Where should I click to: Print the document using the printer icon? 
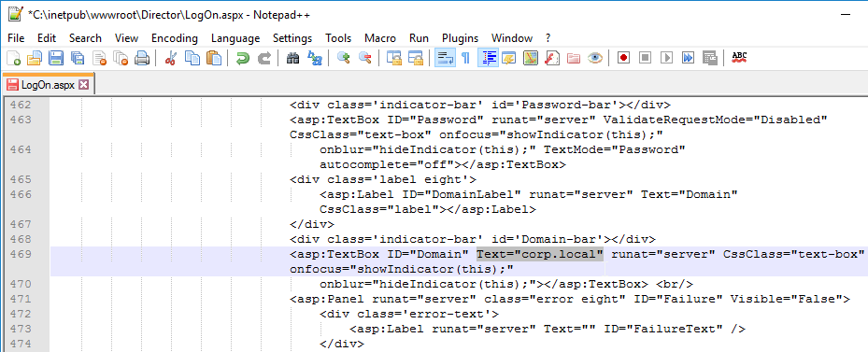(142, 58)
